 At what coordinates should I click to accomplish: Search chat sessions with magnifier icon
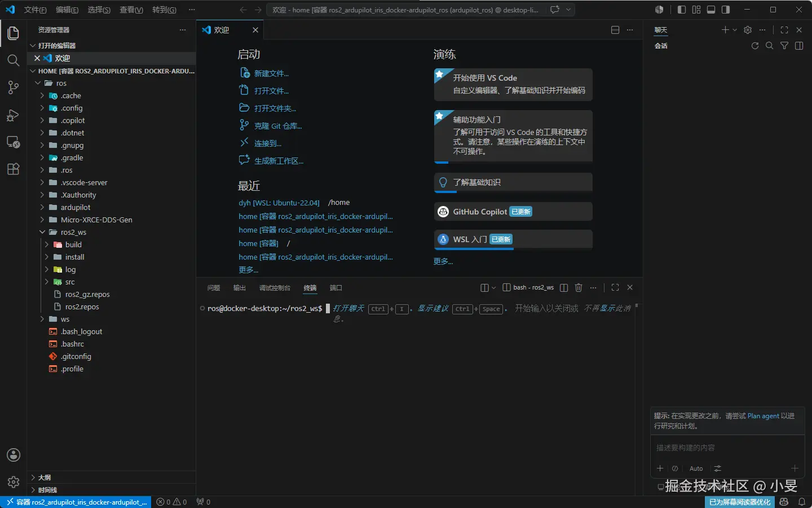point(769,46)
